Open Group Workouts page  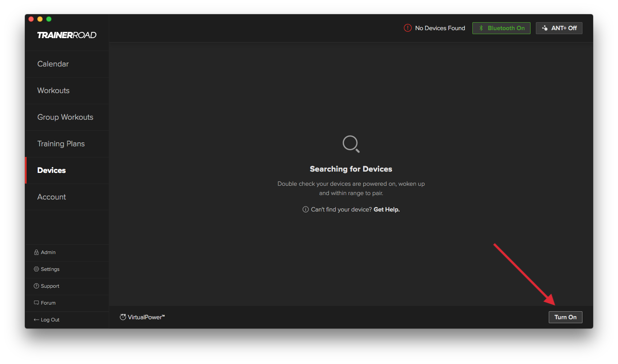67,117
